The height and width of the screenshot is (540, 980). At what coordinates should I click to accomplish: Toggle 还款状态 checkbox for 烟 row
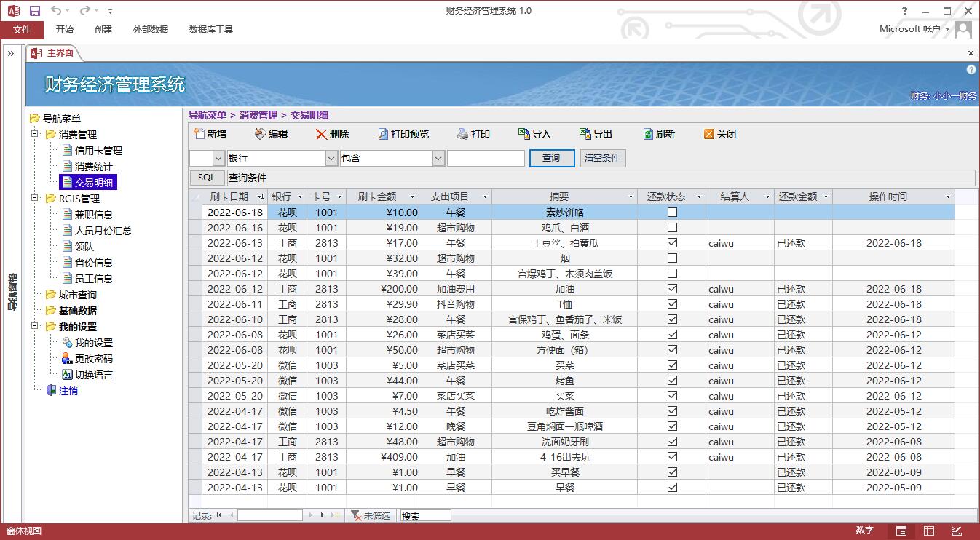(672, 258)
